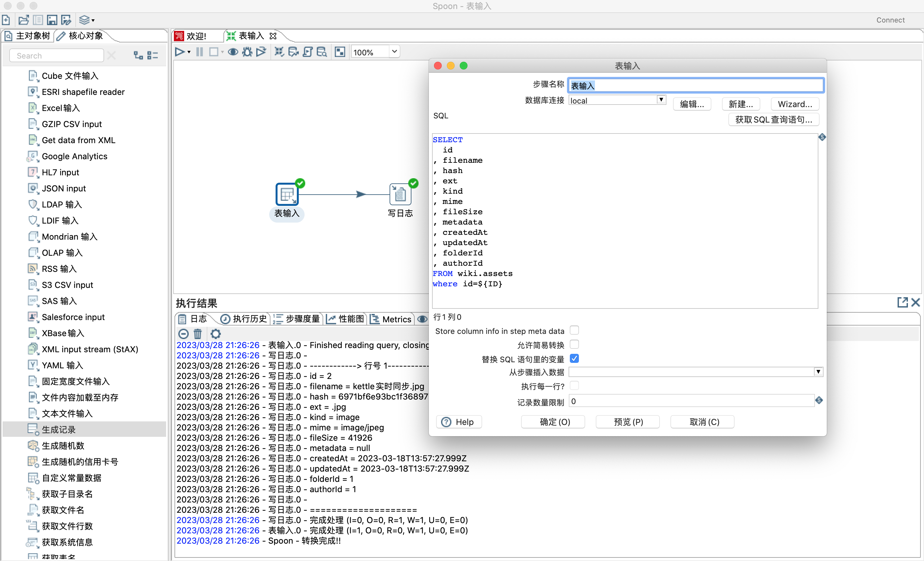This screenshot has height=561, width=924.
Task: Open the 数据库连接 local dropdown
Action: [x=661, y=100]
